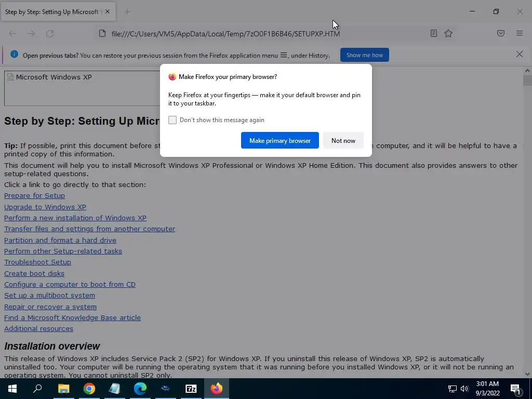Click the page scrollbar down arrow
Viewport: 532px width, 399px height.
527,374
